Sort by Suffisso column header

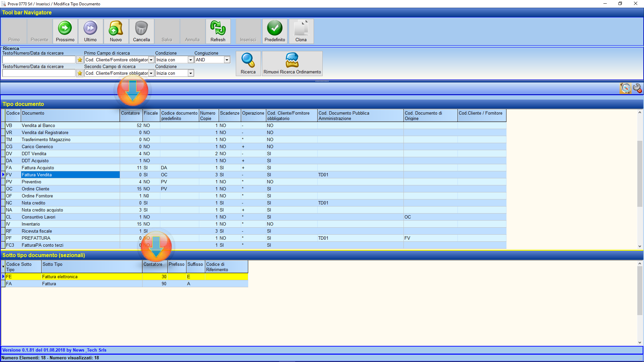tap(196, 267)
